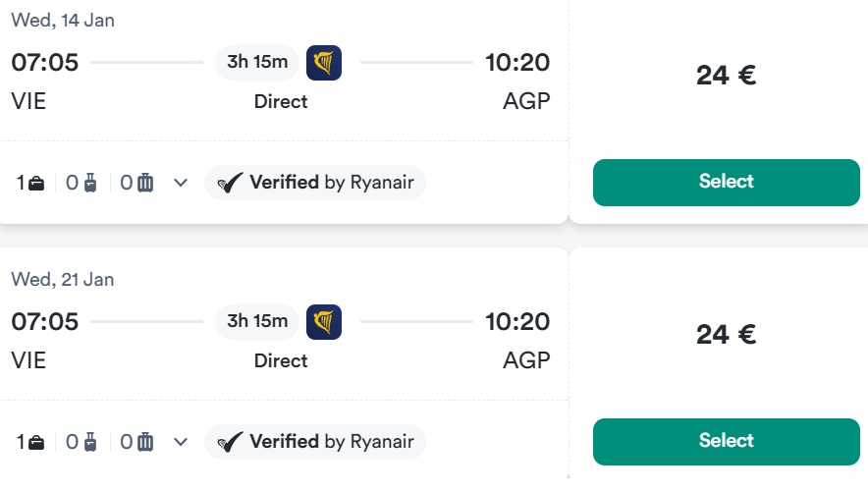Click the 24 € price of 21 Jan flight
The height and width of the screenshot is (492, 868).
point(726,335)
